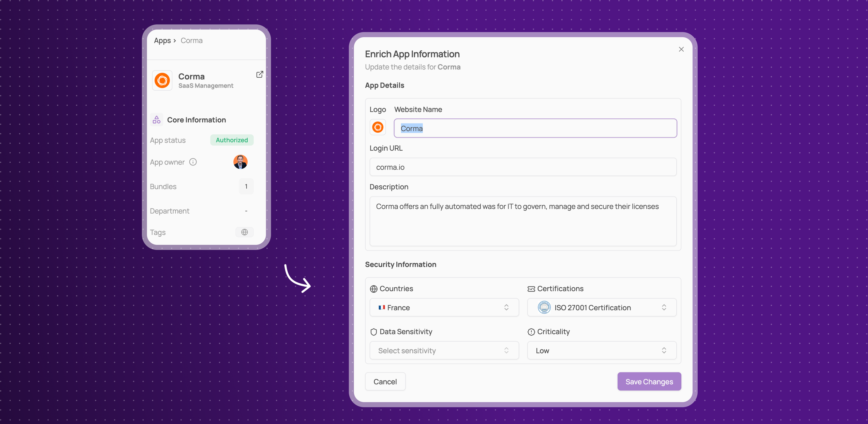Image resolution: width=868 pixels, height=424 pixels.
Task: Click the Apps breadcrumb link
Action: pyautogui.click(x=162, y=40)
